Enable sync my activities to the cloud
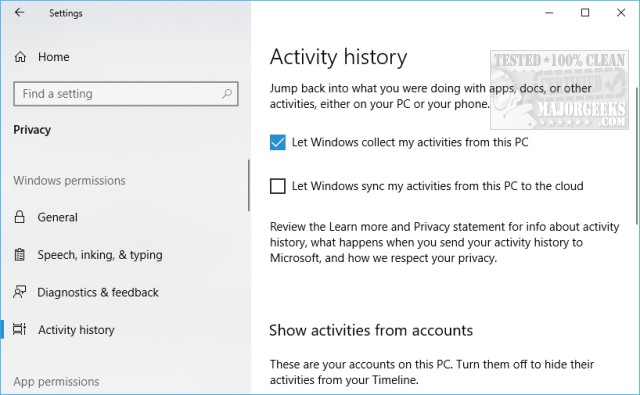Viewport: 640px width, 395px height. (278, 186)
